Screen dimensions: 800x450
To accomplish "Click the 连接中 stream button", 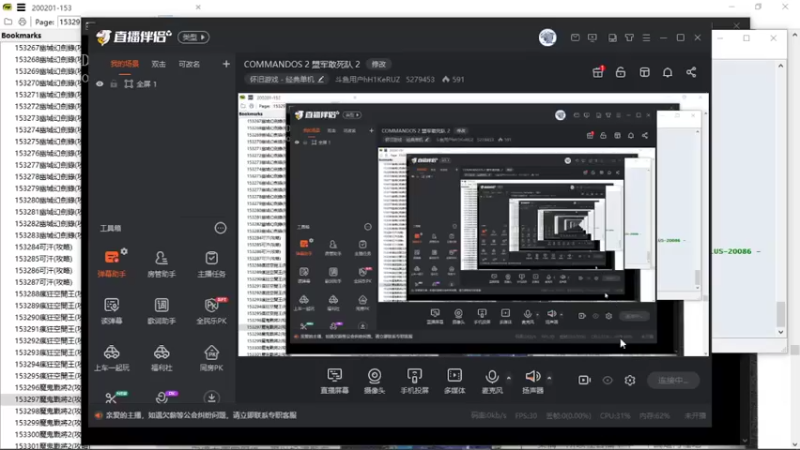I will click(x=673, y=380).
